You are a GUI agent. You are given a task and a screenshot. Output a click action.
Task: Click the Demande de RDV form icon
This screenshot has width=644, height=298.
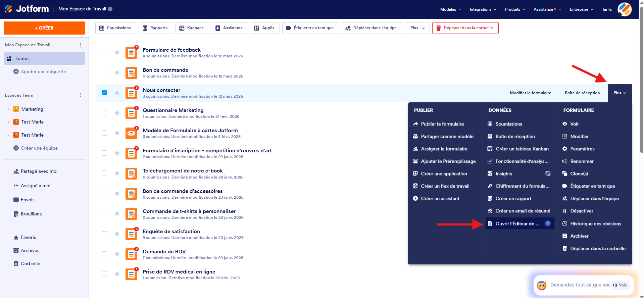click(x=131, y=254)
